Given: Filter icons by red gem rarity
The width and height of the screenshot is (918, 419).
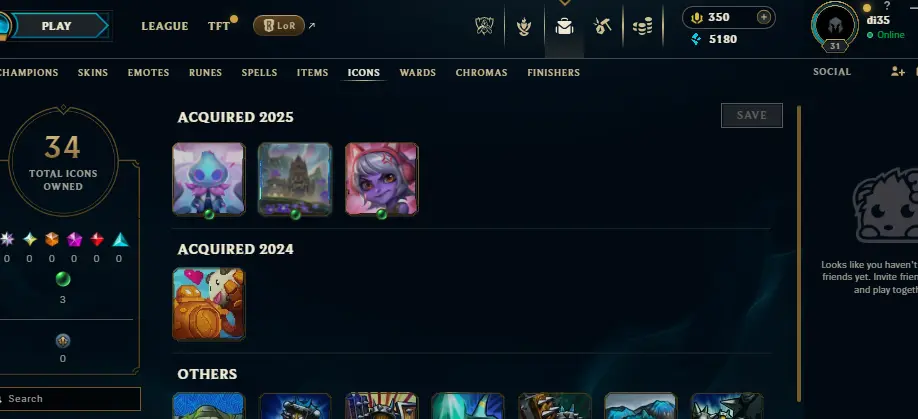Looking at the screenshot, I should [x=97, y=239].
